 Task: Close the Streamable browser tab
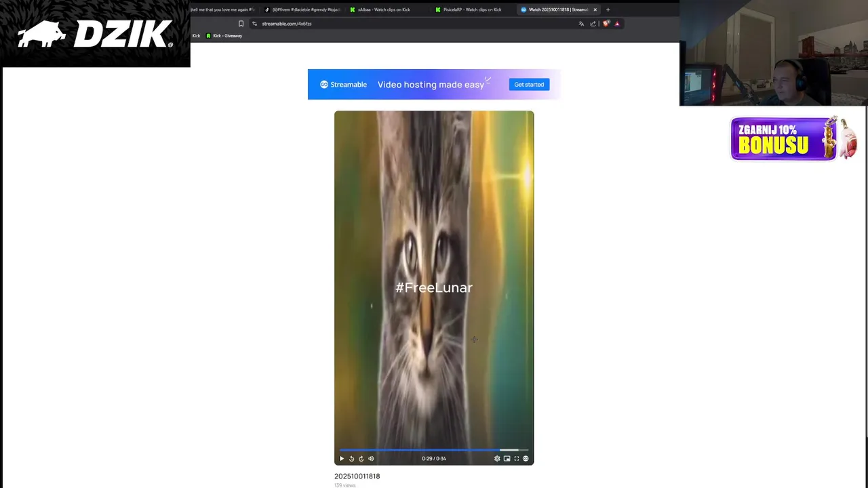click(x=595, y=9)
